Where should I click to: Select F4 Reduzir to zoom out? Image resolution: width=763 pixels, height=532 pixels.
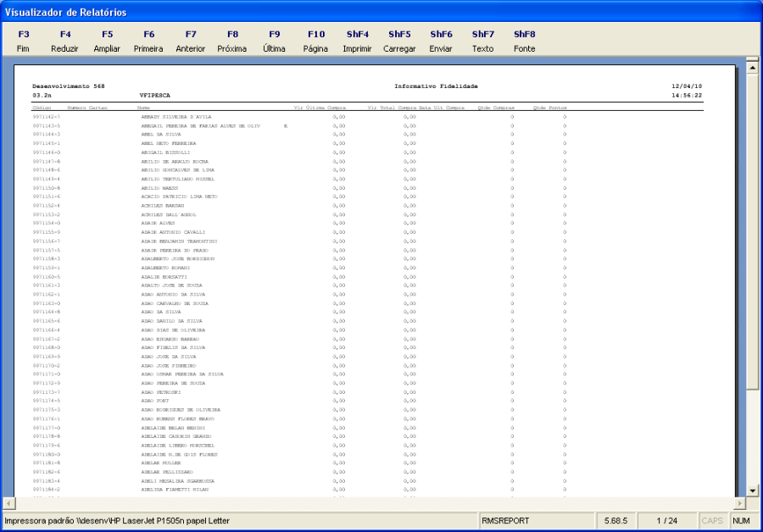(x=64, y=42)
